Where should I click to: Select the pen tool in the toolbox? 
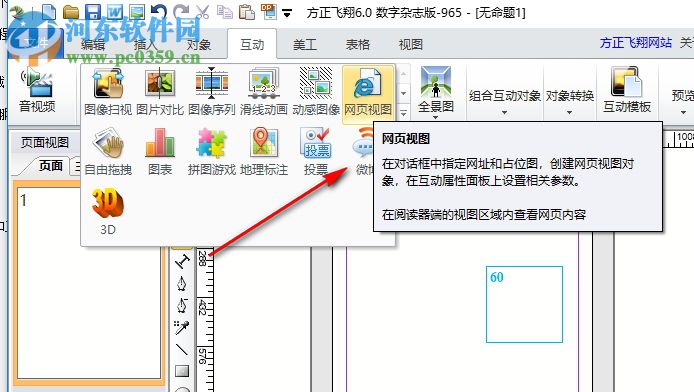(182, 284)
